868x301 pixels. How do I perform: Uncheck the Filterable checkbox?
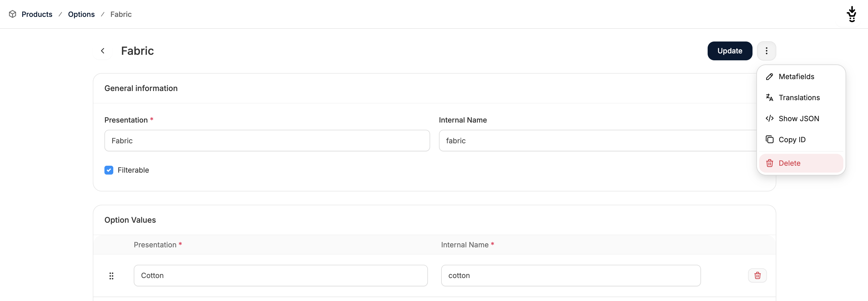coord(109,170)
